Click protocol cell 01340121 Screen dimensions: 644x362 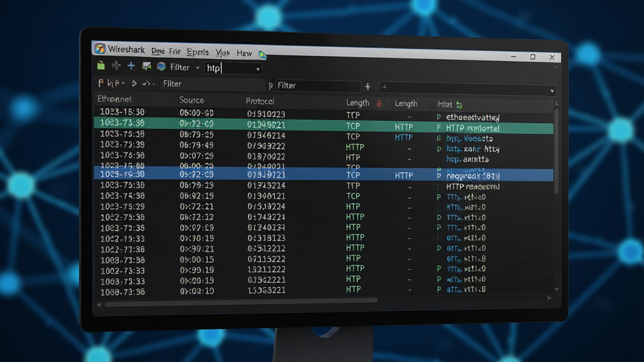point(266,196)
